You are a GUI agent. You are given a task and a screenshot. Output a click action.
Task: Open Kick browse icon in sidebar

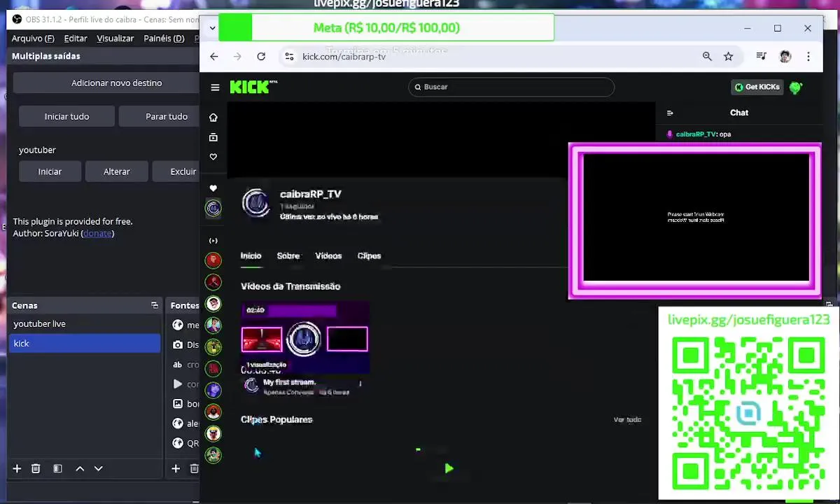pos(213,137)
